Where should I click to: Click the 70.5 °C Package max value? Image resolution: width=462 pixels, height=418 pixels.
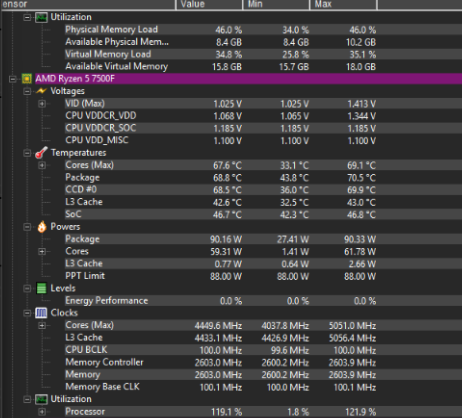(x=361, y=178)
